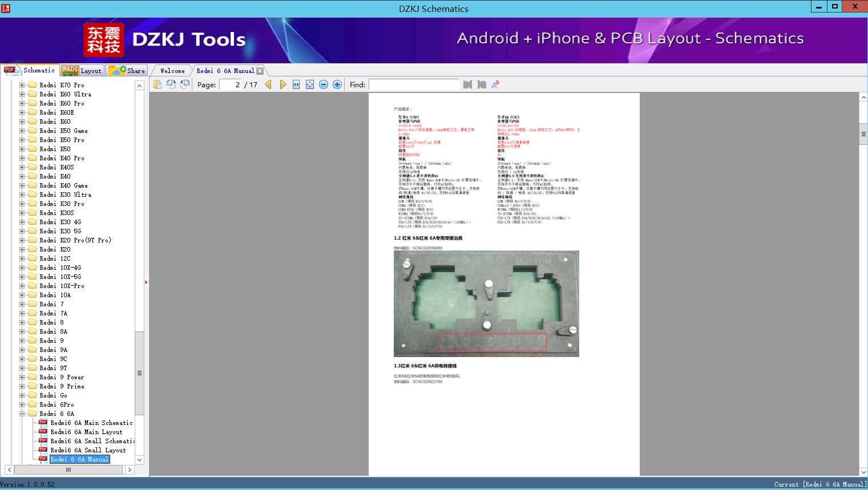The image size is (868, 490).
Task: Toggle the match case icon
Action: click(495, 84)
